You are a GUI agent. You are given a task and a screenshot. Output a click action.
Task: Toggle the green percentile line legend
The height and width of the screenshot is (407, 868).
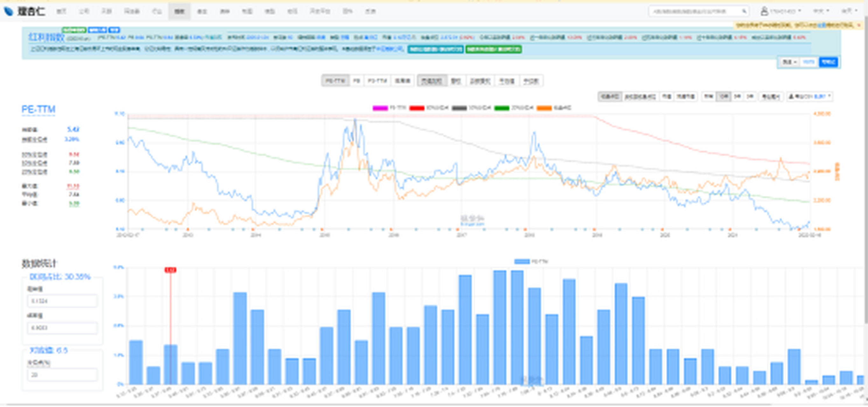(x=501, y=108)
